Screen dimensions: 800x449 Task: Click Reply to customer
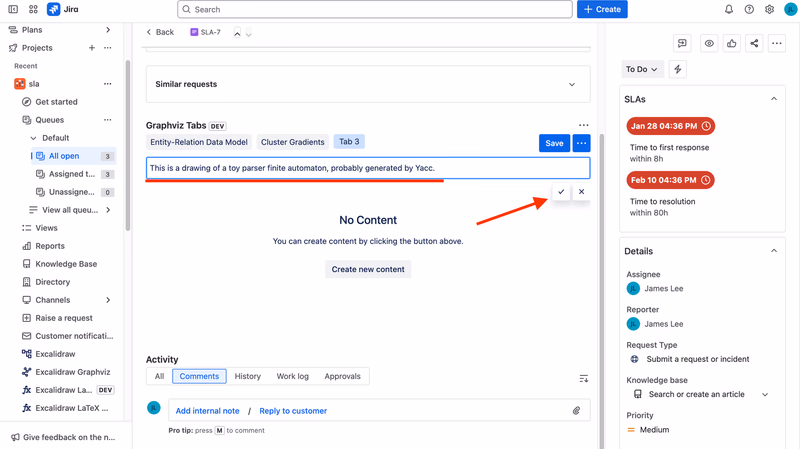point(293,411)
